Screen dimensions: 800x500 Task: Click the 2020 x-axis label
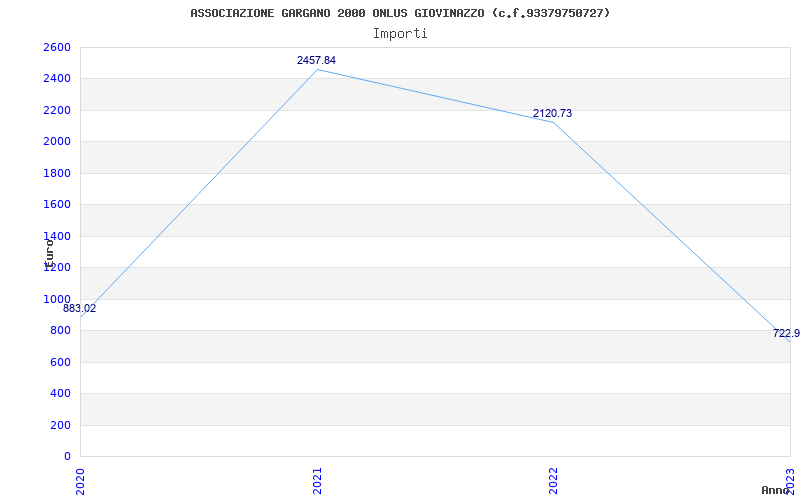(80, 481)
